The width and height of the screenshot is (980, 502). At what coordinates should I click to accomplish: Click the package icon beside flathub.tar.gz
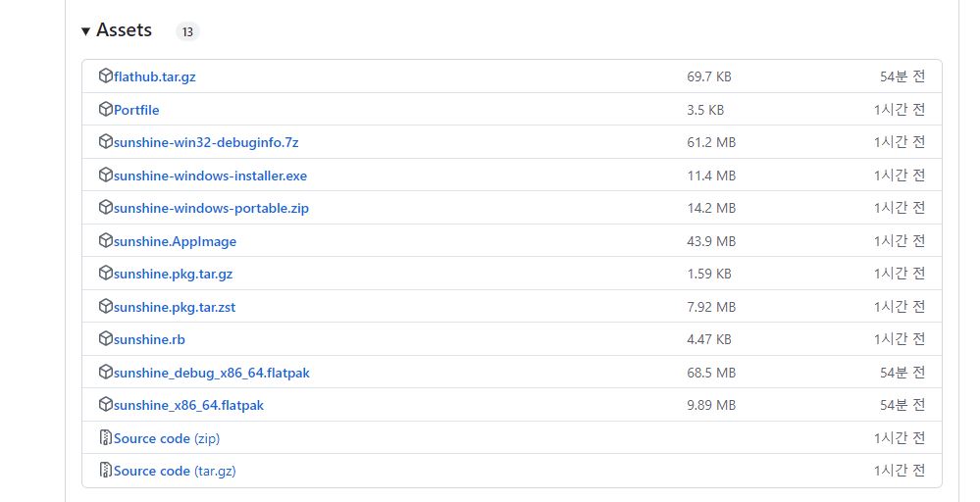pos(106,76)
